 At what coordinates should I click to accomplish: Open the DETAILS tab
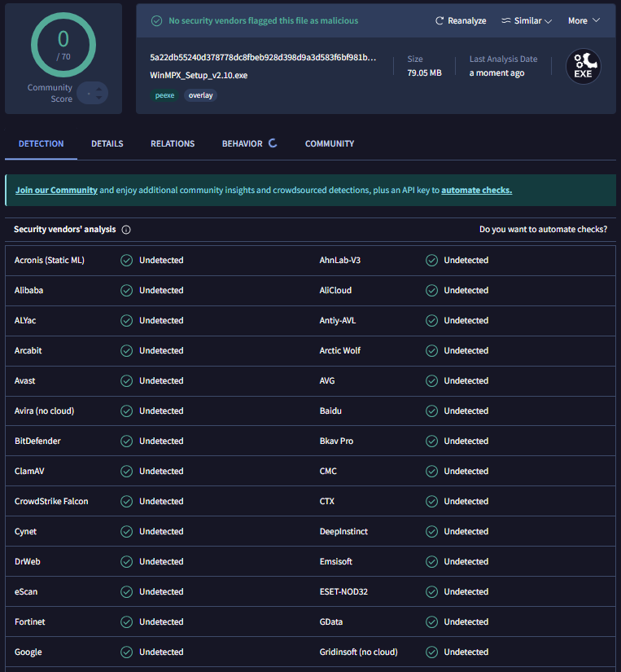(107, 143)
